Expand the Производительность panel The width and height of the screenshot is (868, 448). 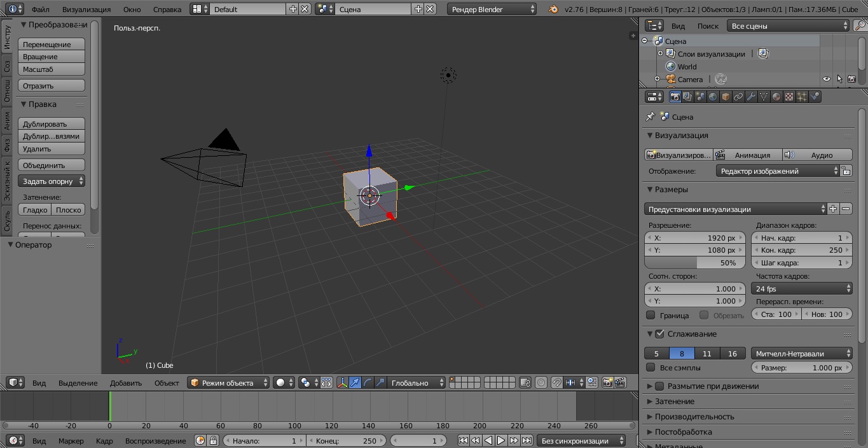point(694,416)
